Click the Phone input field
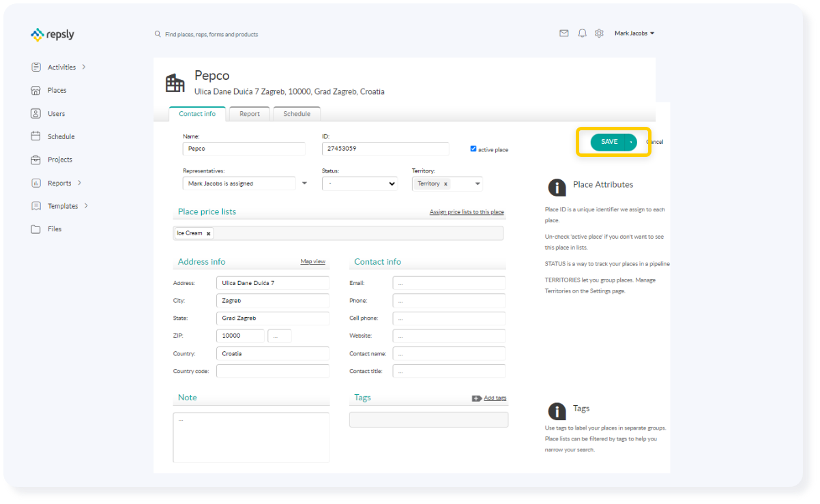This screenshot has width=820, height=504. click(450, 300)
